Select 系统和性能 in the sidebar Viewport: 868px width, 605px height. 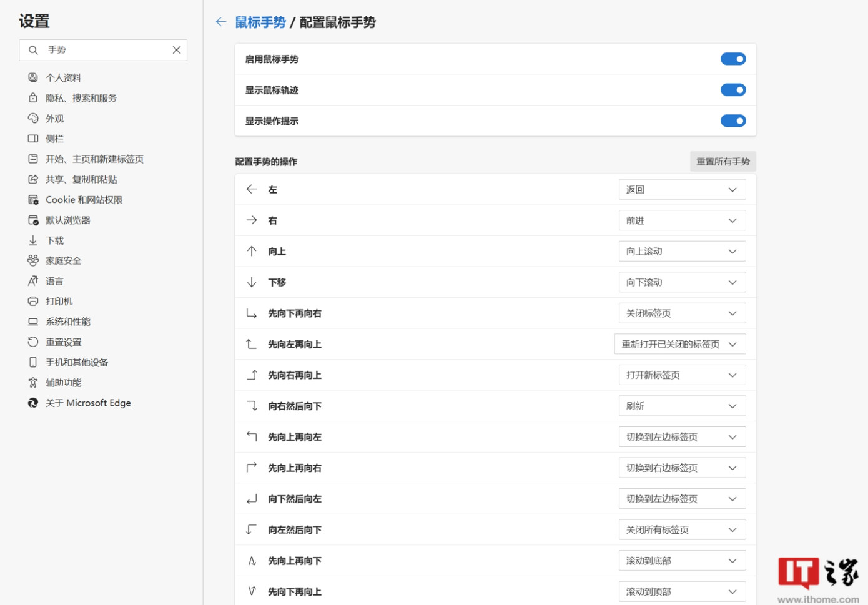tap(67, 322)
